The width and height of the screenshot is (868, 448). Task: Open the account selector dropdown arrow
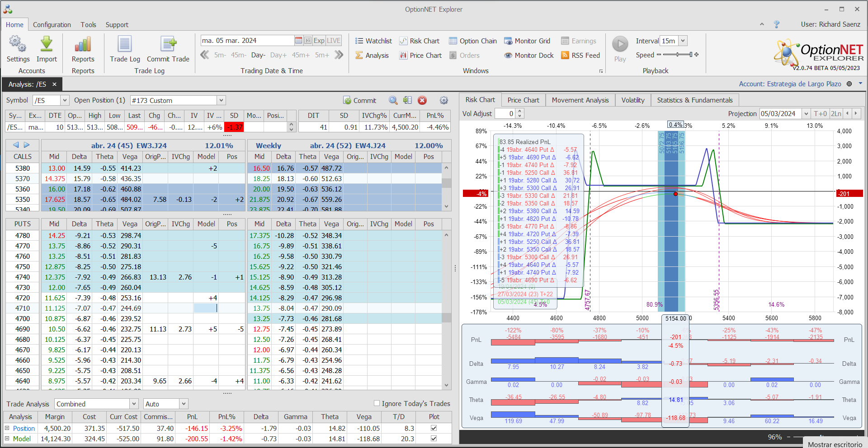coord(861,84)
